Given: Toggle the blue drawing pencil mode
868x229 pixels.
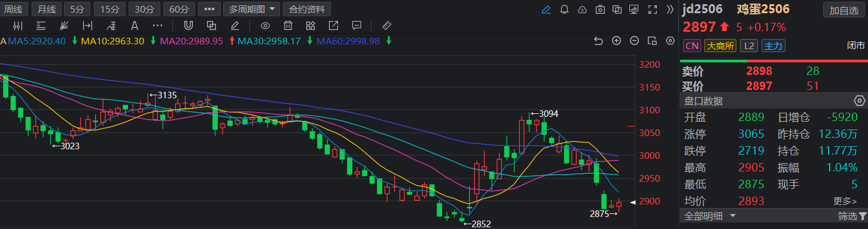Looking at the screenshot, I should tap(546, 10).
